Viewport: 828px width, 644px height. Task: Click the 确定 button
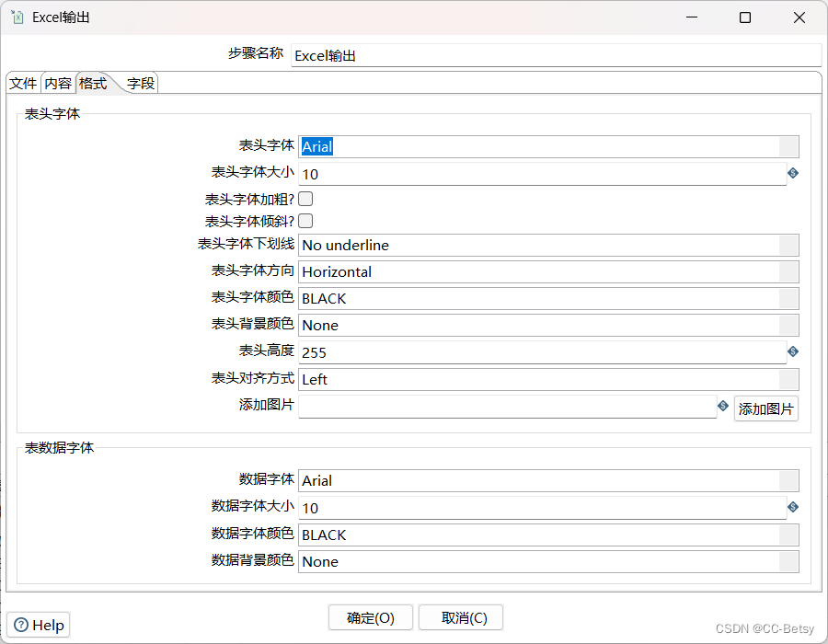(370, 617)
